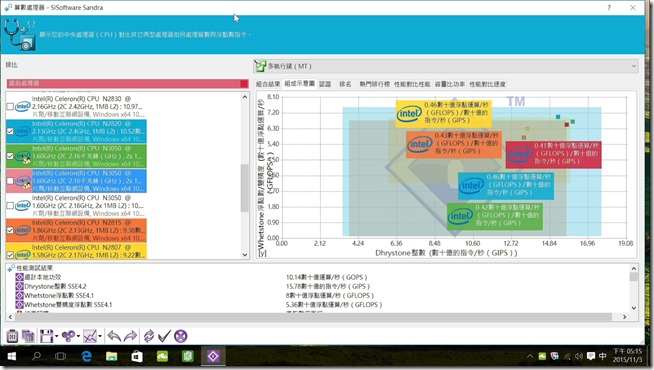The height and width of the screenshot is (370, 654).
Task: Switch to the 性能對比性能 tab
Action: tap(412, 84)
